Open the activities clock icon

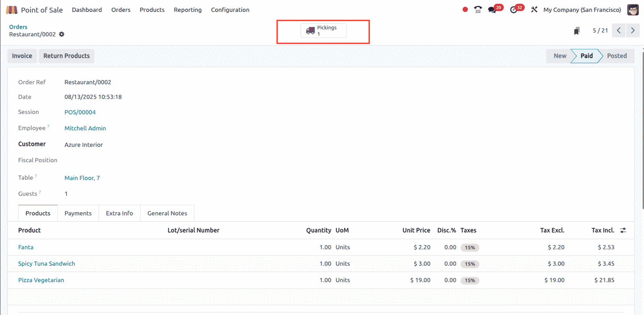[x=514, y=10]
